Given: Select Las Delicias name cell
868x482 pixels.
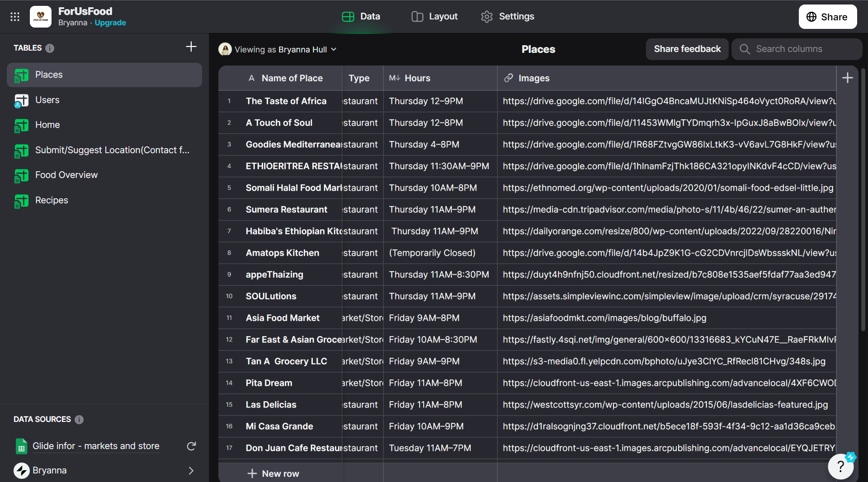Looking at the screenshot, I should click(x=291, y=405).
